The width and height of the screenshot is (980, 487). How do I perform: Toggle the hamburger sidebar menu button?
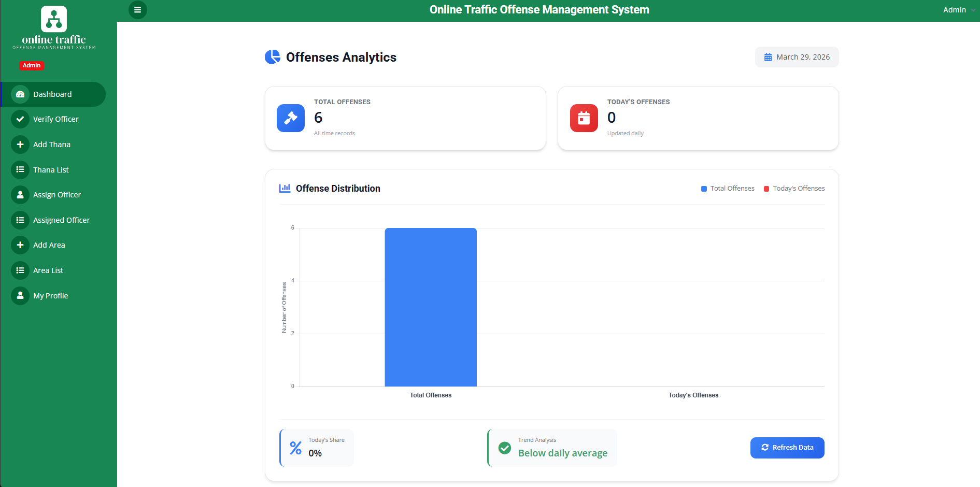pos(137,10)
